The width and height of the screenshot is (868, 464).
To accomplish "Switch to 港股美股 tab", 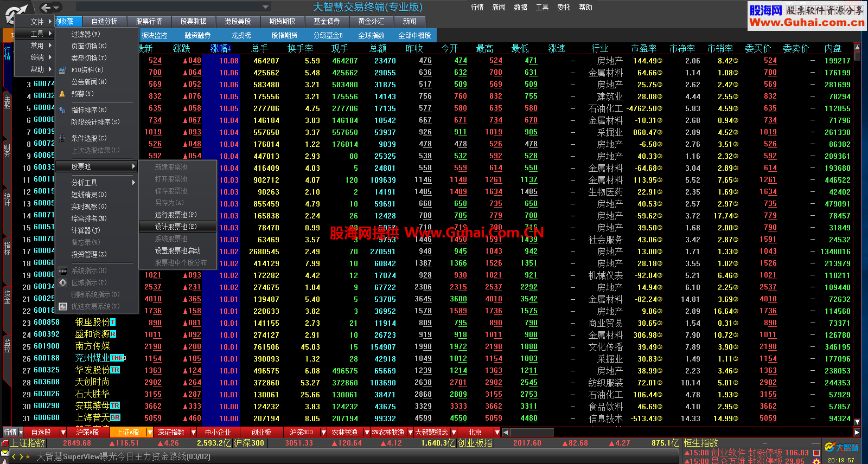I will (x=238, y=21).
